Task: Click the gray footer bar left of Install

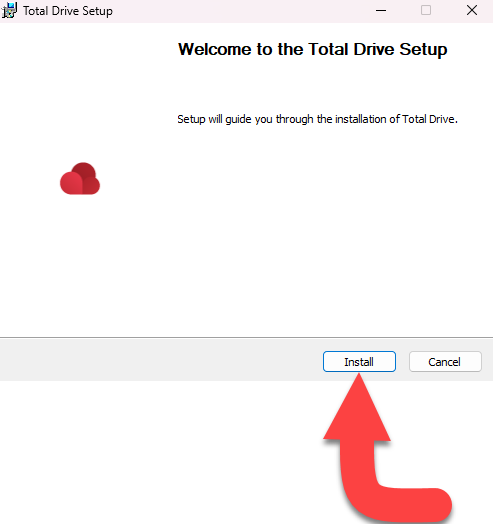Action: click(x=160, y=360)
